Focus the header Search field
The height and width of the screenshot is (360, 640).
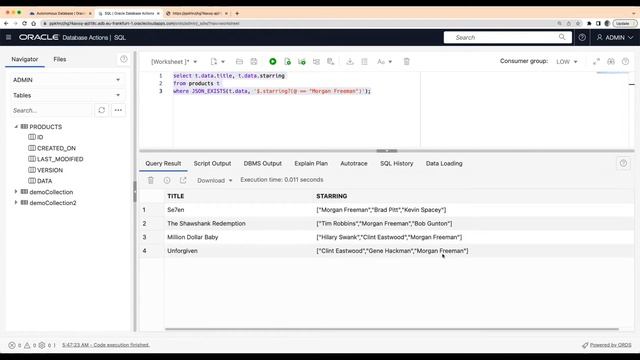pos(507,37)
